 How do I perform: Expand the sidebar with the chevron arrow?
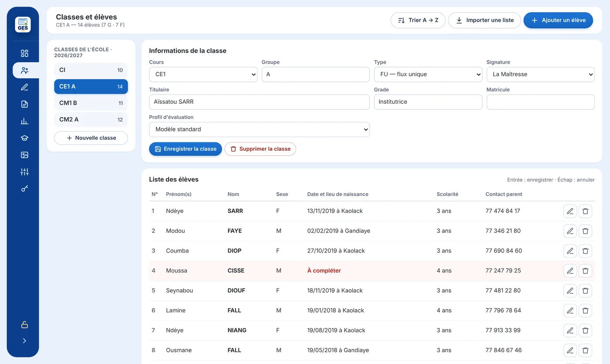pyautogui.click(x=24, y=341)
